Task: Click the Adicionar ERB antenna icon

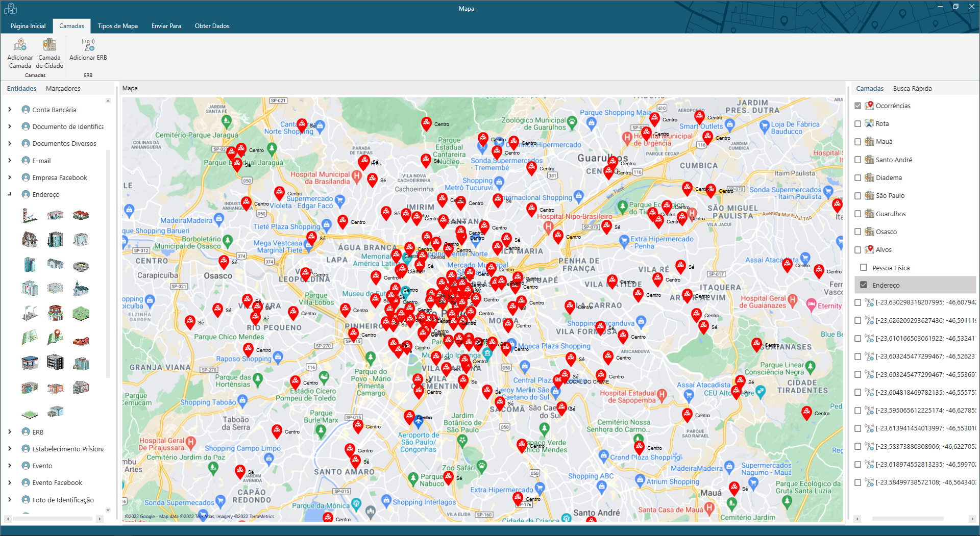Action: coord(87,44)
